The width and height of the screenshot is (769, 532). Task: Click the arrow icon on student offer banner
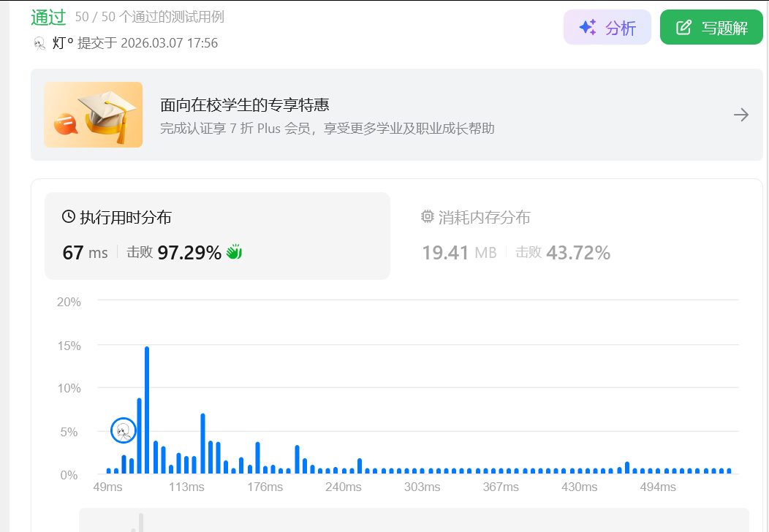coord(740,115)
